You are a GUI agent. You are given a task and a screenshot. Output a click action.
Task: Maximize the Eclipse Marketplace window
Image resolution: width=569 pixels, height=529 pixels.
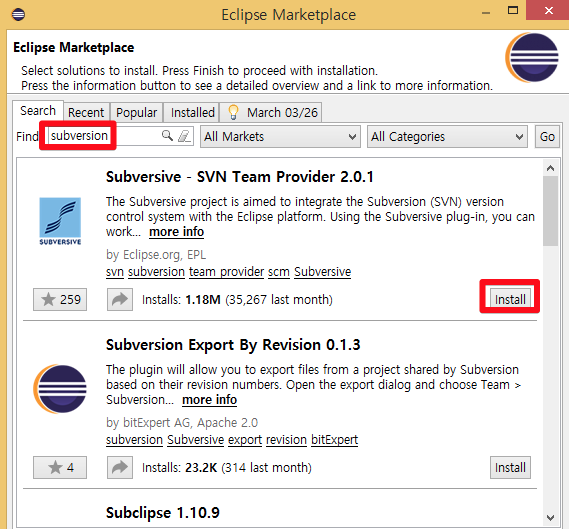513,10
